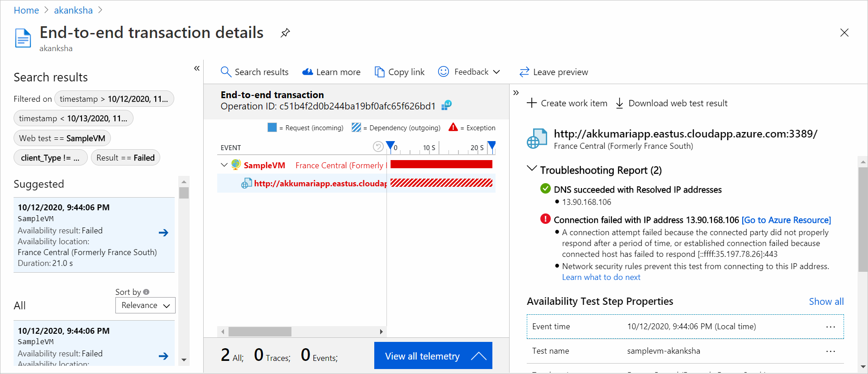The width and height of the screenshot is (868, 374).
Task: Collapse the Search results side panel
Action: pyautogui.click(x=197, y=68)
